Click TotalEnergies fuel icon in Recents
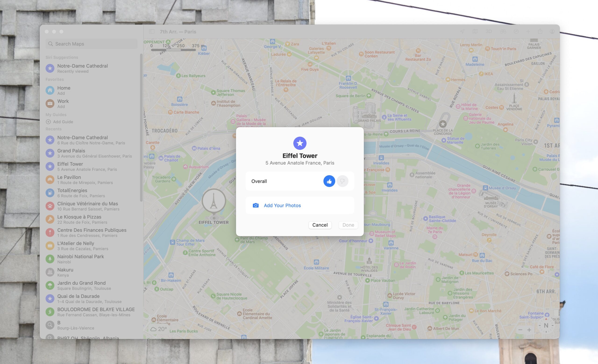Viewport: 598px width, 364px height. click(x=50, y=193)
